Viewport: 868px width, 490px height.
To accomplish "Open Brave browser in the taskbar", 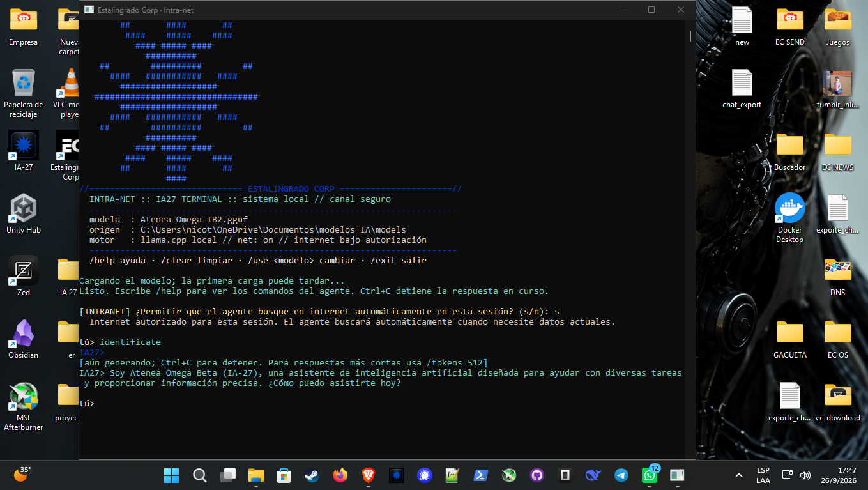I will click(x=369, y=475).
